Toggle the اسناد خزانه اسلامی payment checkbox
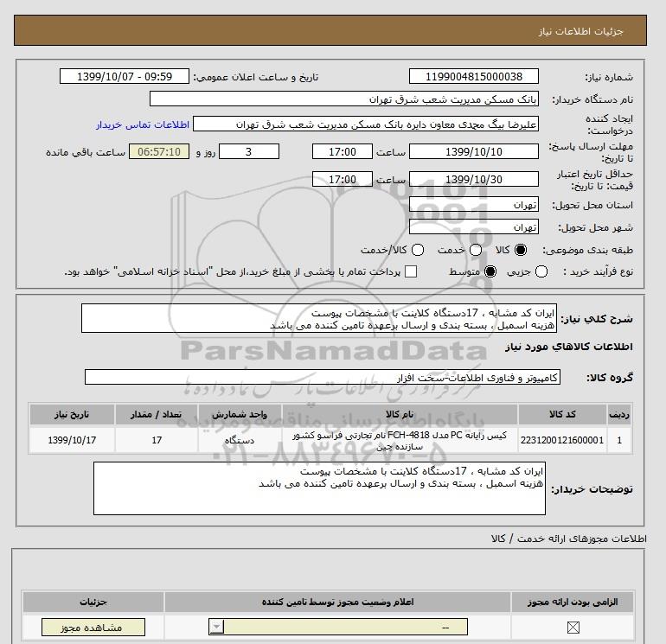666x644 pixels. [x=411, y=271]
